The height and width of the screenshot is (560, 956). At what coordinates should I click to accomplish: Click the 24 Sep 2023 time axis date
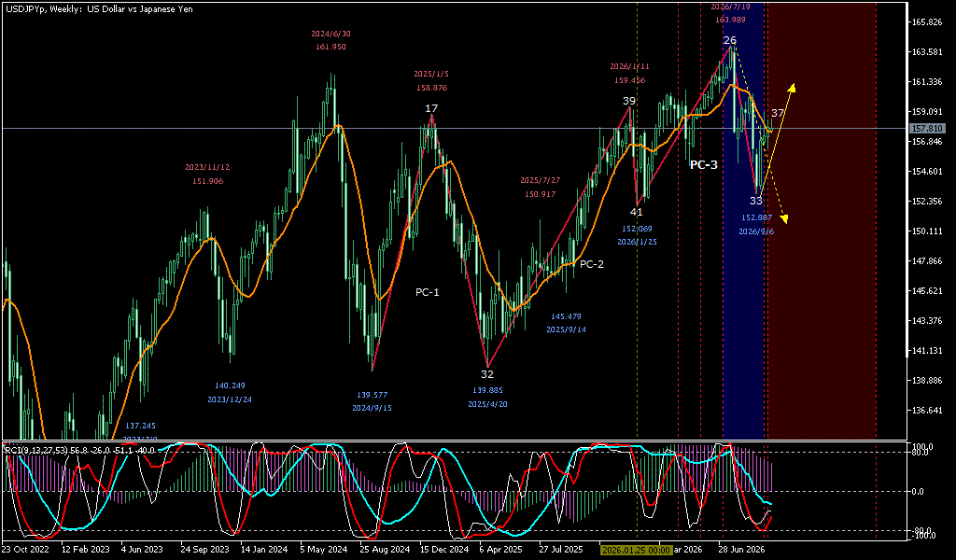(204, 550)
